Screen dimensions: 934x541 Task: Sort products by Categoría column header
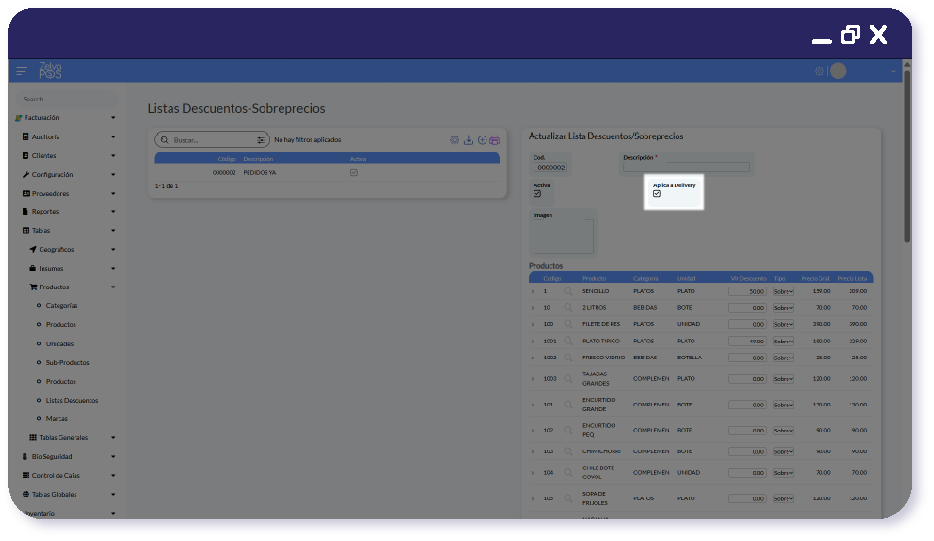pos(645,279)
